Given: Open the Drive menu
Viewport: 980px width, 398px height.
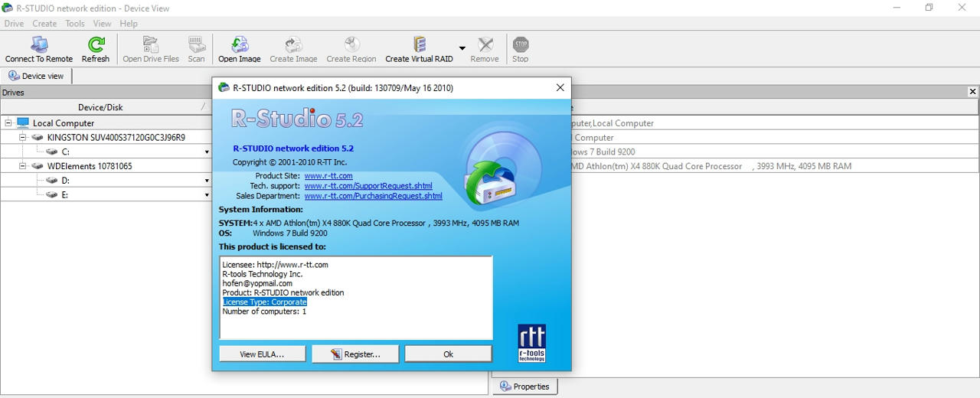Looking at the screenshot, I should 14,24.
